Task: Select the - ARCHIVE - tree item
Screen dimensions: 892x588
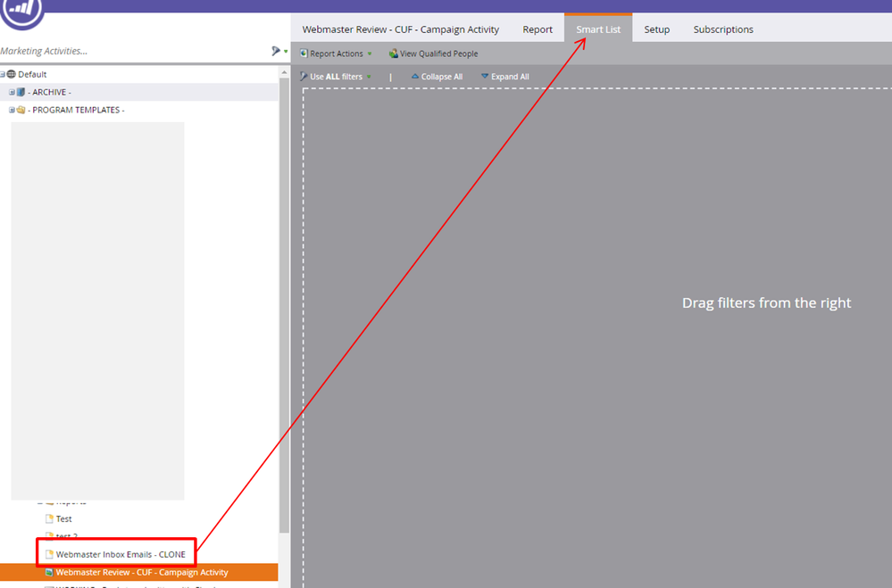Action: point(51,92)
